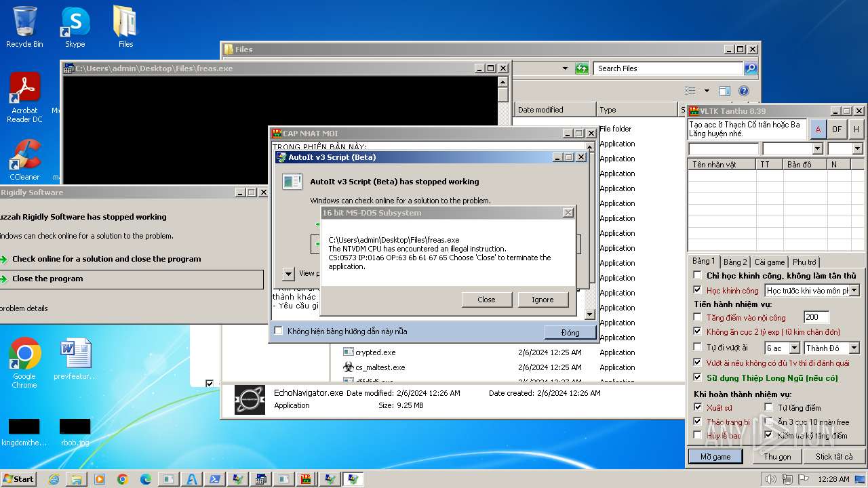This screenshot has width=868, height=488.
Task: Open address bar history dropdown in Files
Action: pos(565,68)
